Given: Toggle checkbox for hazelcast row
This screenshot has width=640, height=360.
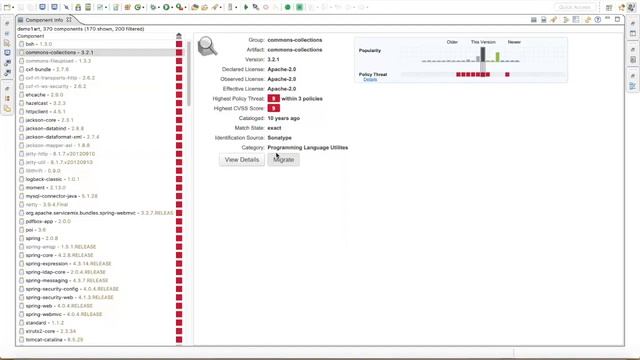Looking at the screenshot, I should 21,103.
